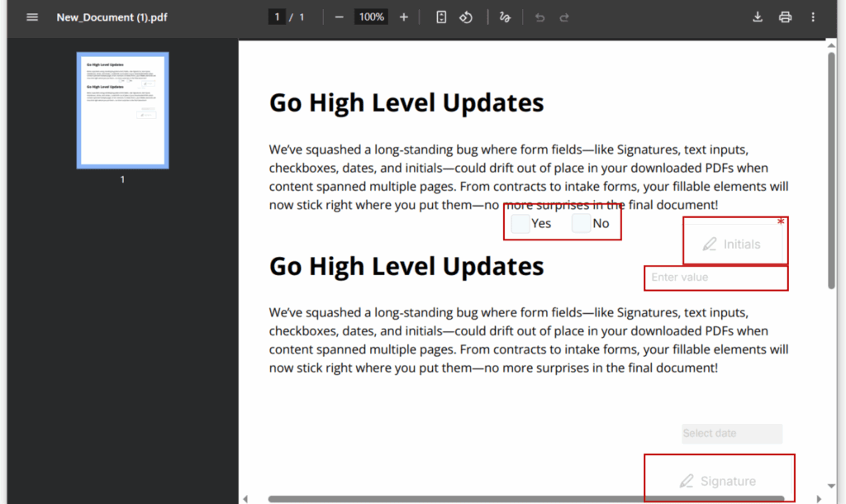Check the No checkbox
This screenshot has width=846, height=504.
[581, 223]
